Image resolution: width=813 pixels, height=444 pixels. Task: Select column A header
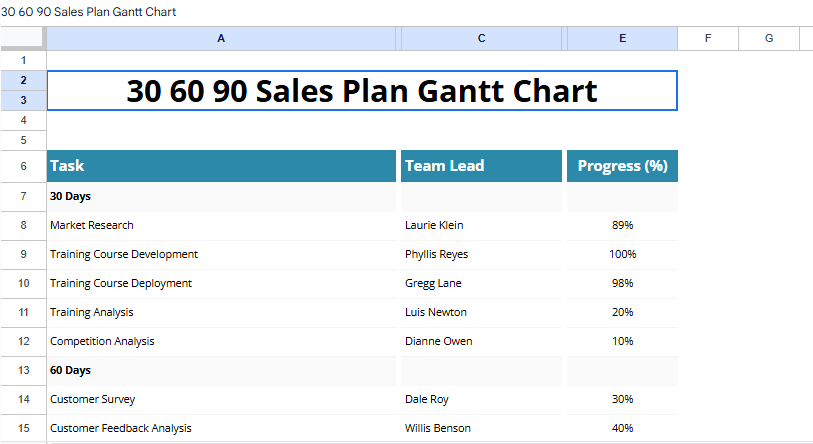click(221, 38)
